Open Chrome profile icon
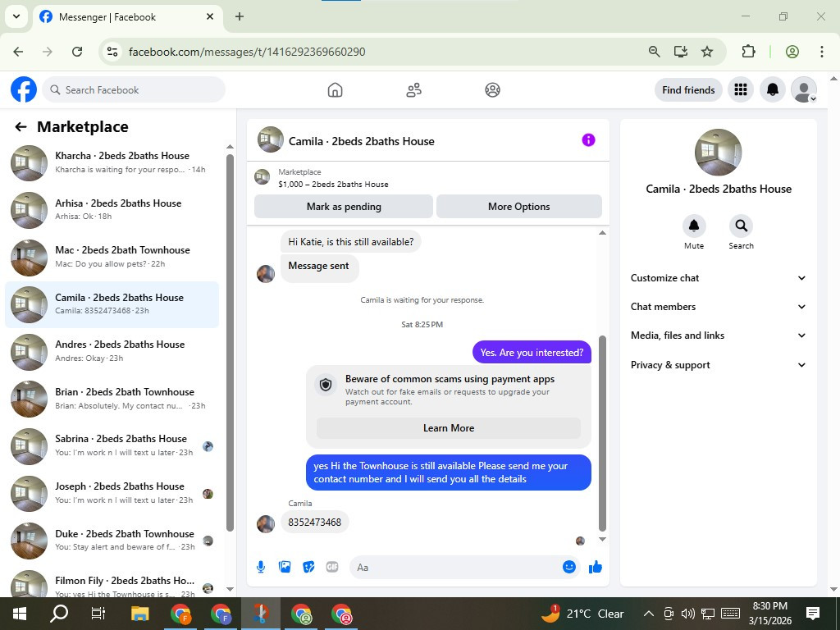This screenshot has width=840, height=630. 792,52
